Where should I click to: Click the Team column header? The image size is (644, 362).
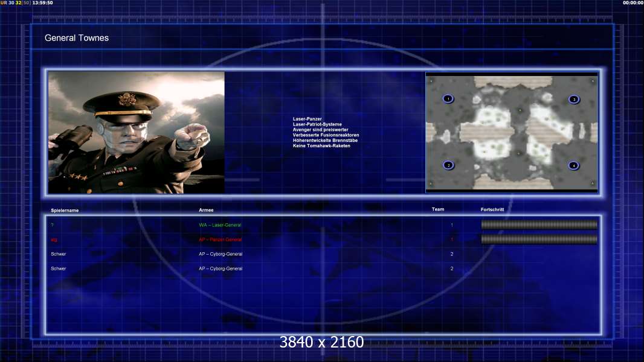tap(438, 209)
